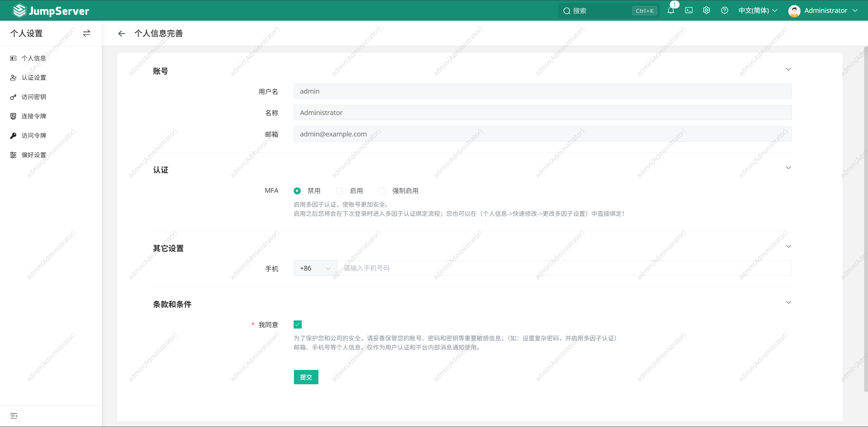This screenshot has width=868, height=427.
Task: Select the 禁用 MFA radio option
Action: point(297,191)
